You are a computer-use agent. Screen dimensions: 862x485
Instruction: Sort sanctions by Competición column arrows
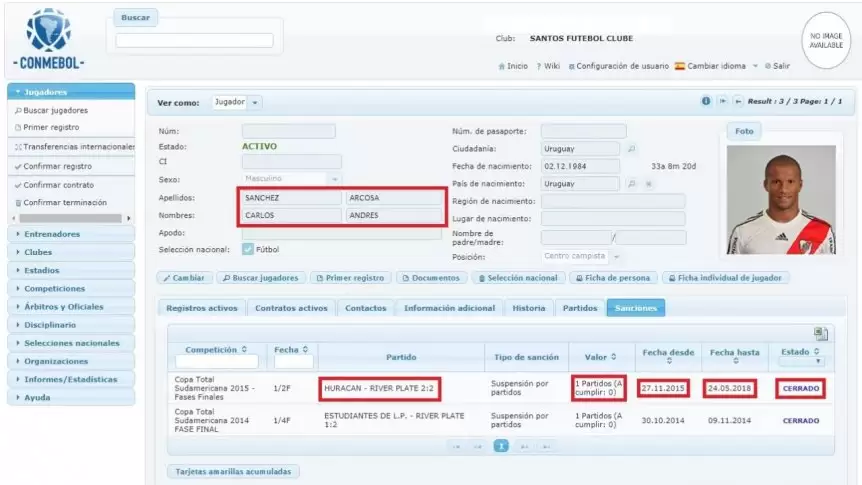click(x=245, y=349)
